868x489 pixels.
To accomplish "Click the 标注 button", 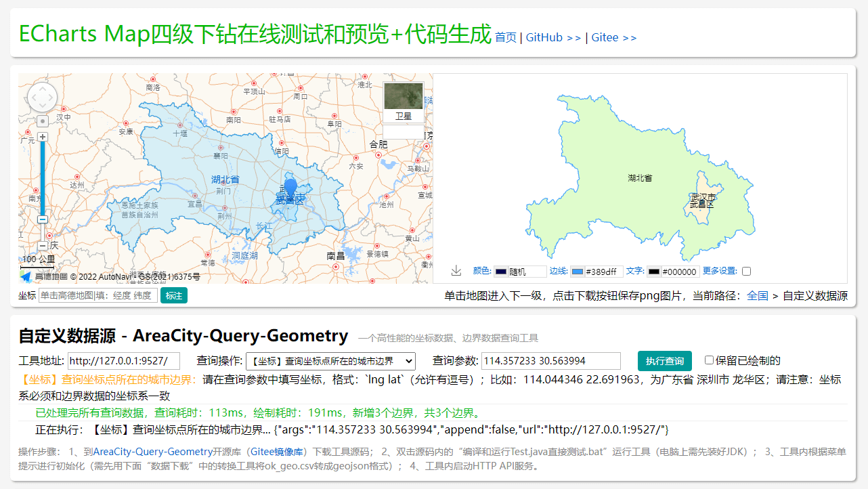I will [x=174, y=295].
